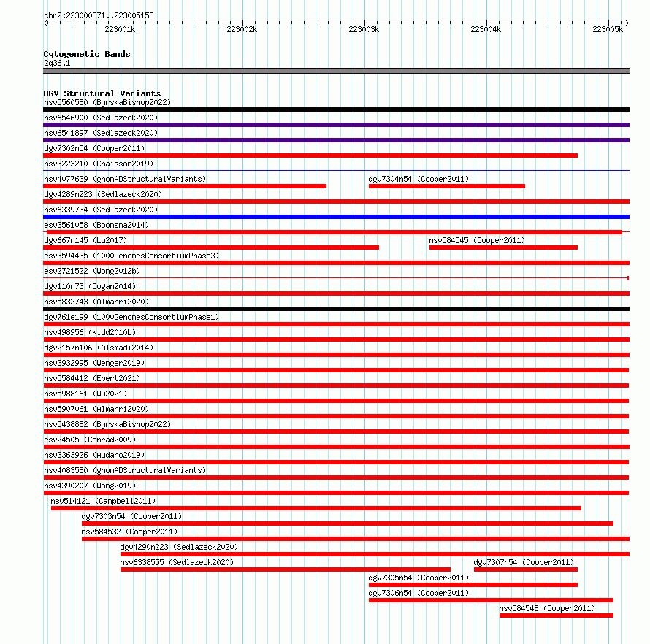Select nsv498956 (Kidd2010b) label

coord(90,332)
